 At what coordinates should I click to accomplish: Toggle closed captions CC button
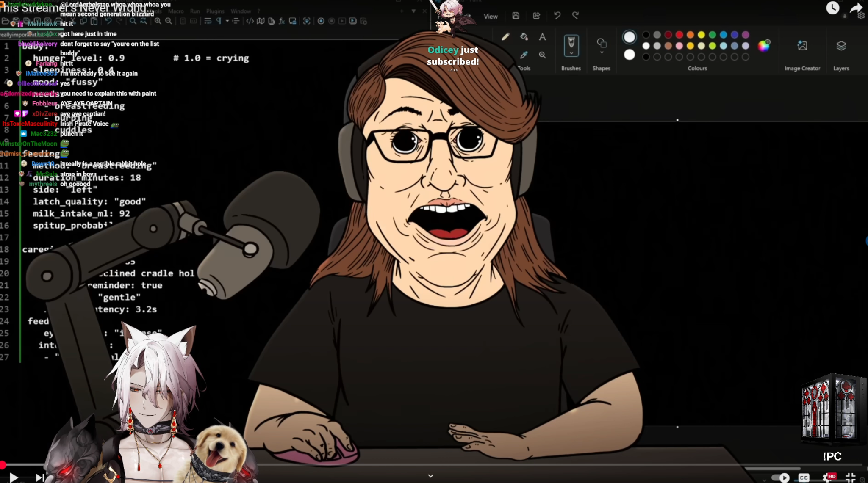click(x=804, y=477)
